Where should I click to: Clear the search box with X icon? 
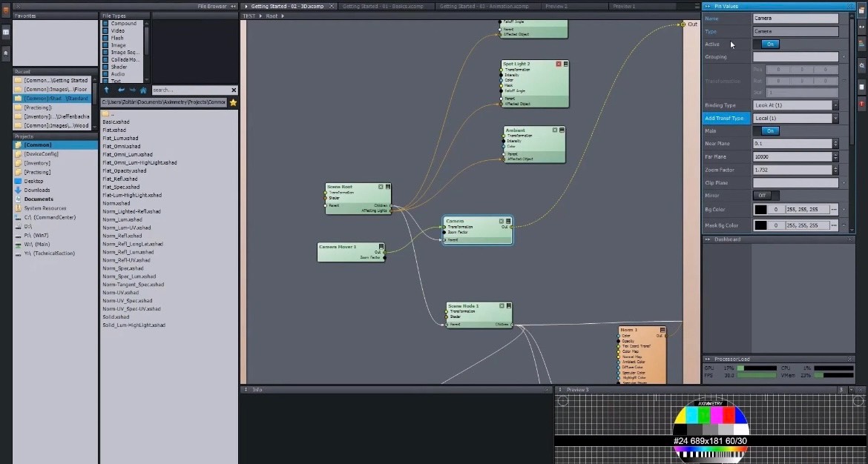pyautogui.click(x=233, y=90)
